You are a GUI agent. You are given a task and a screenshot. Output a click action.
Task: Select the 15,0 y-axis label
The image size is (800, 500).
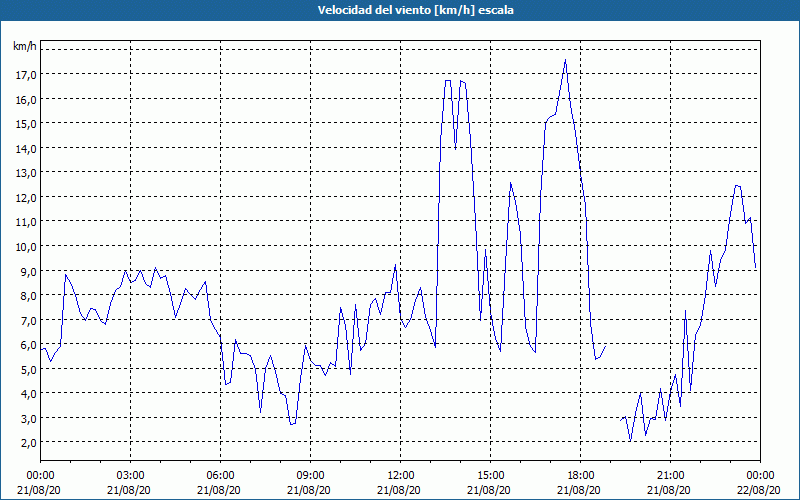coord(26,124)
